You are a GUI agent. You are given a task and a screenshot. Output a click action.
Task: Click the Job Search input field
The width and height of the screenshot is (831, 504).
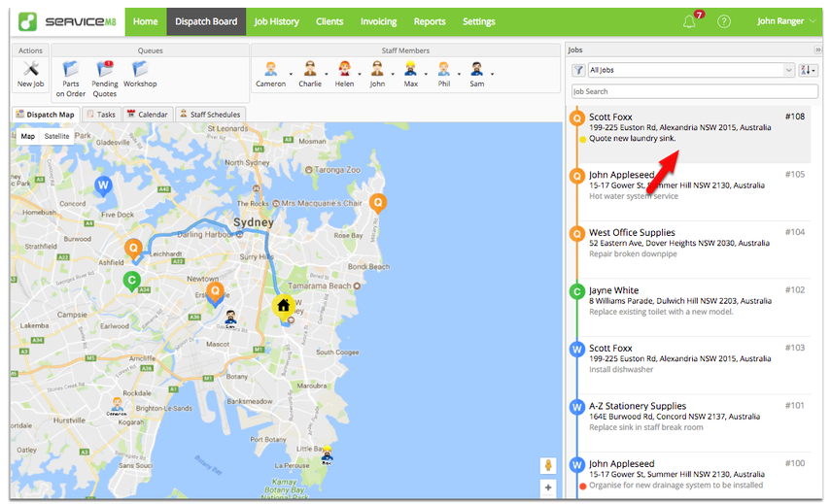(x=694, y=91)
